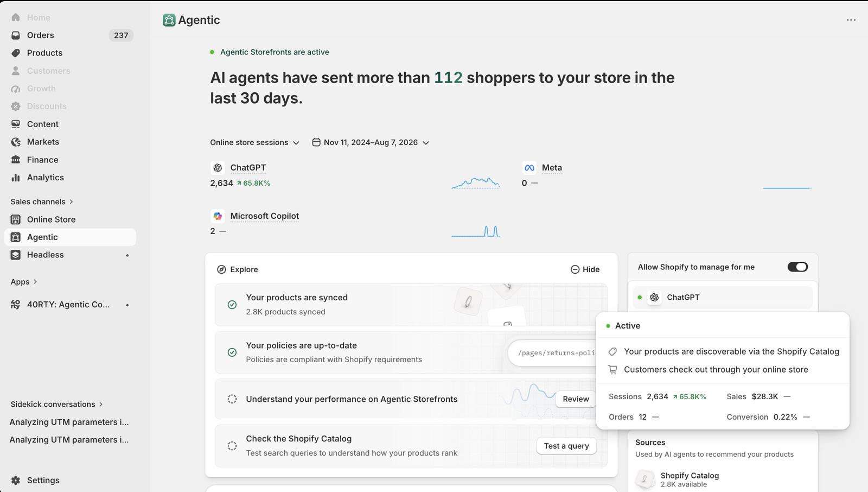
Task: Click the Explore compass icon
Action: [221, 269]
